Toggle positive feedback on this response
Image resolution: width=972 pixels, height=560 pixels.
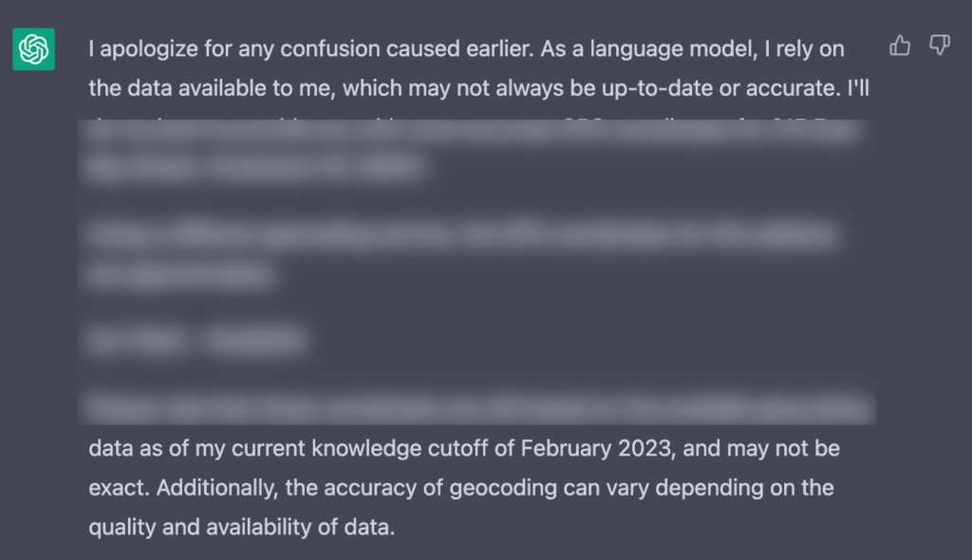pyautogui.click(x=900, y=45)
